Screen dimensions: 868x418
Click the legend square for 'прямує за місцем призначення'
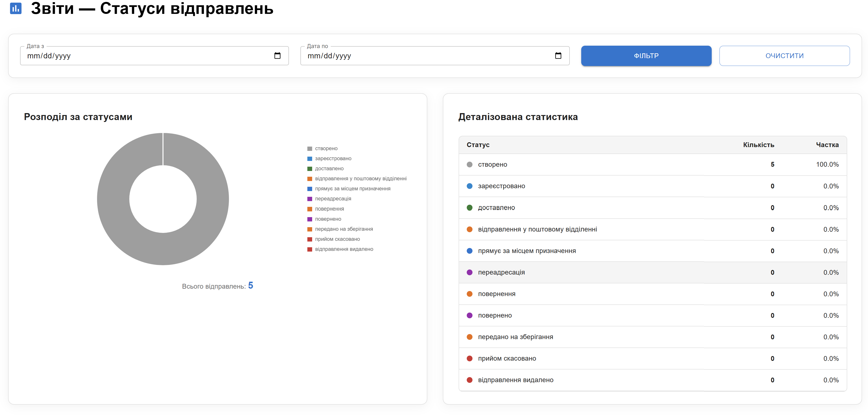310,189
